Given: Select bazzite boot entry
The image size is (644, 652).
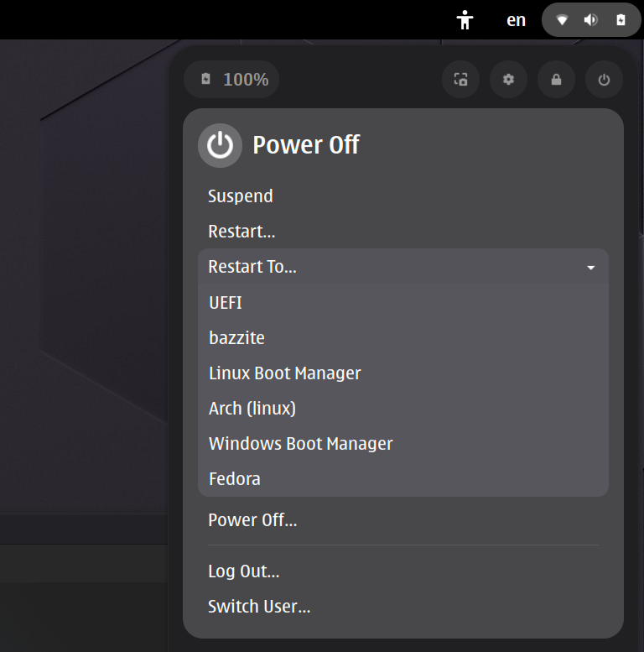Looking at the screenshot, I should [x=403, y=338].
